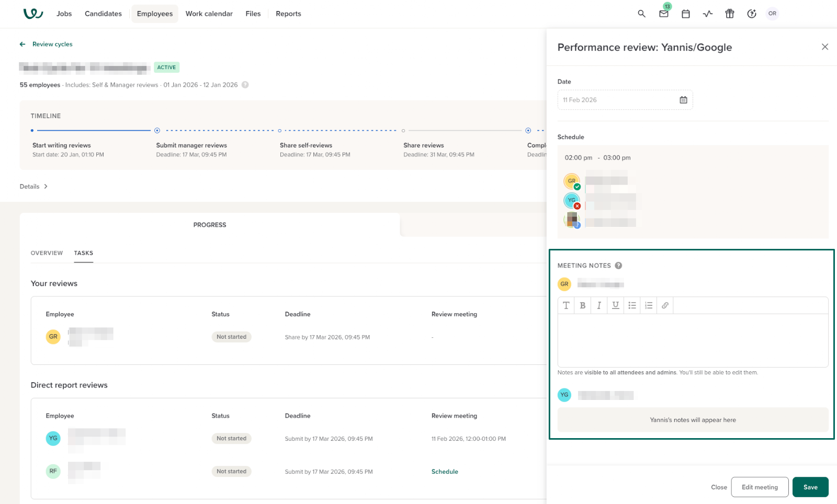Open the search magnifier icon

[641, 14]
